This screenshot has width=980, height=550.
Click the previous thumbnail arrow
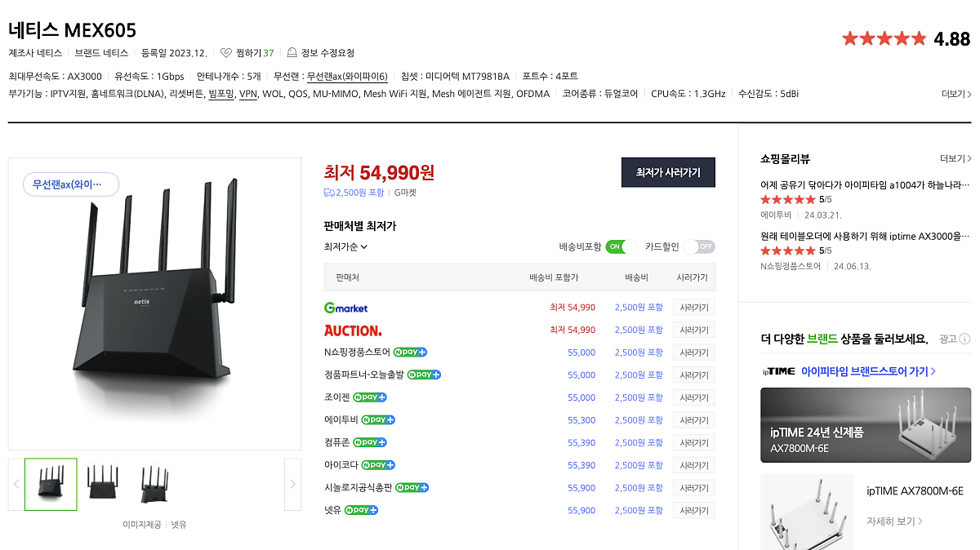pyautogui.click(x=16, y=484)
